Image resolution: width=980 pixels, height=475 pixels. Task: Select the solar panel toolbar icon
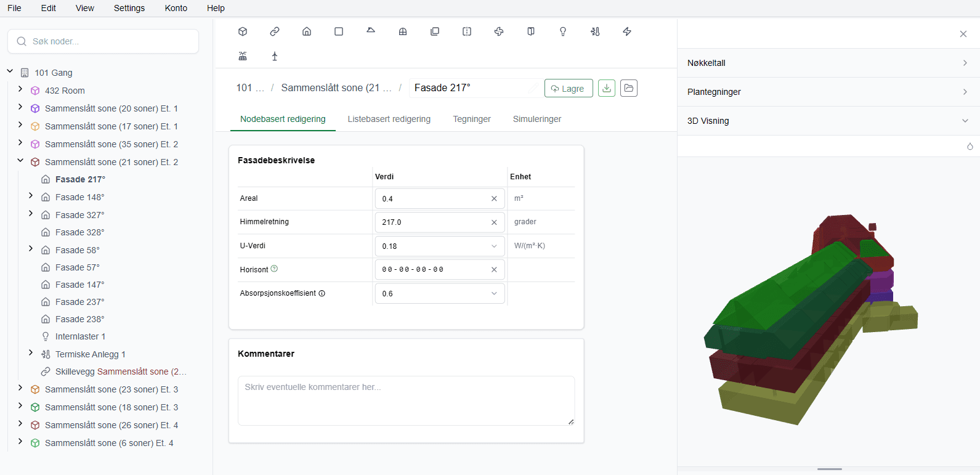pos(243,56)
